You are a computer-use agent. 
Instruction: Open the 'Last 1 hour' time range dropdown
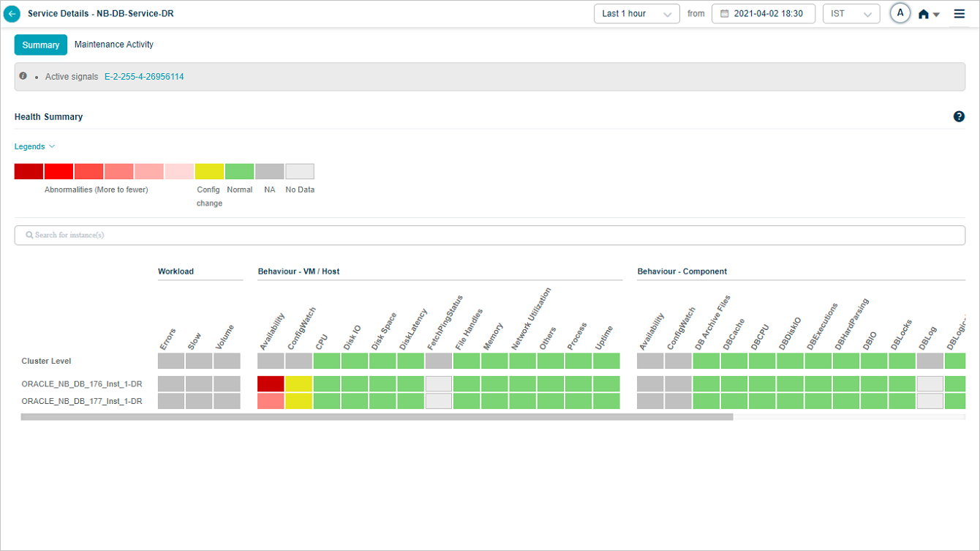637,14
